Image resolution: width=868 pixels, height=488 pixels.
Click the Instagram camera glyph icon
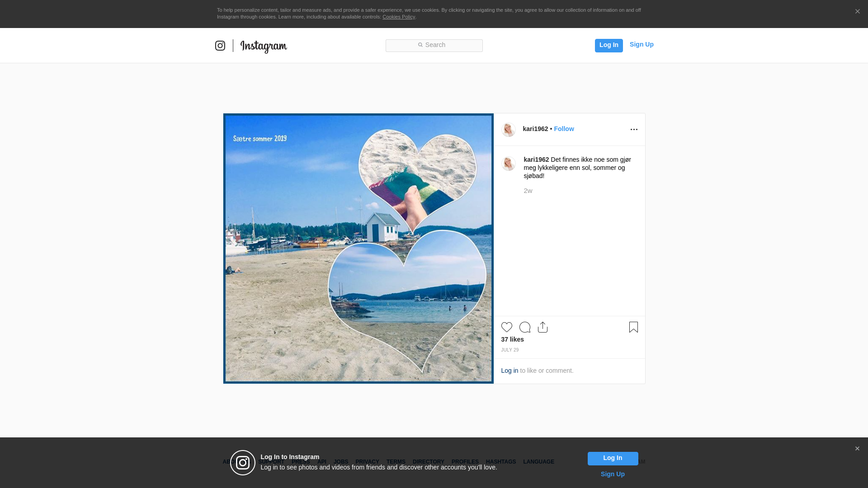tap(220, 46)
